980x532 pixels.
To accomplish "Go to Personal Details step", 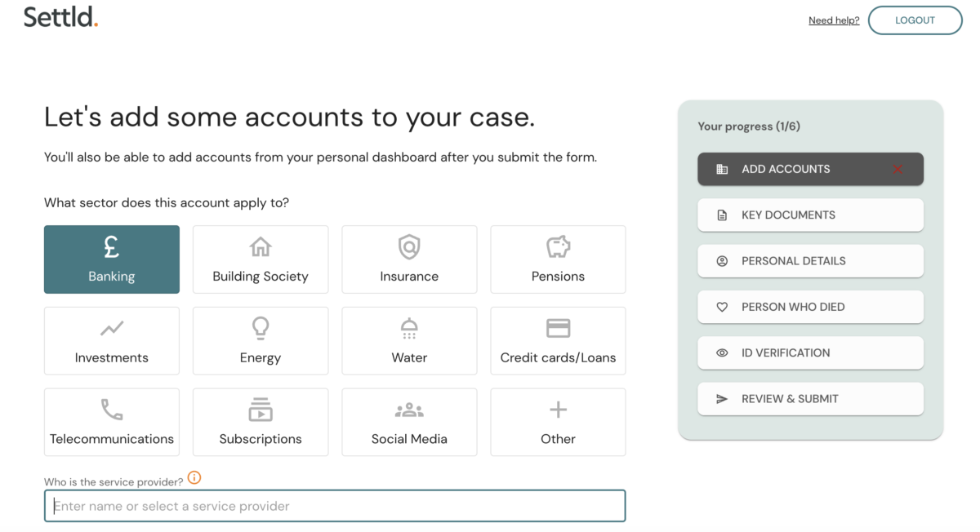I will 810,261.
